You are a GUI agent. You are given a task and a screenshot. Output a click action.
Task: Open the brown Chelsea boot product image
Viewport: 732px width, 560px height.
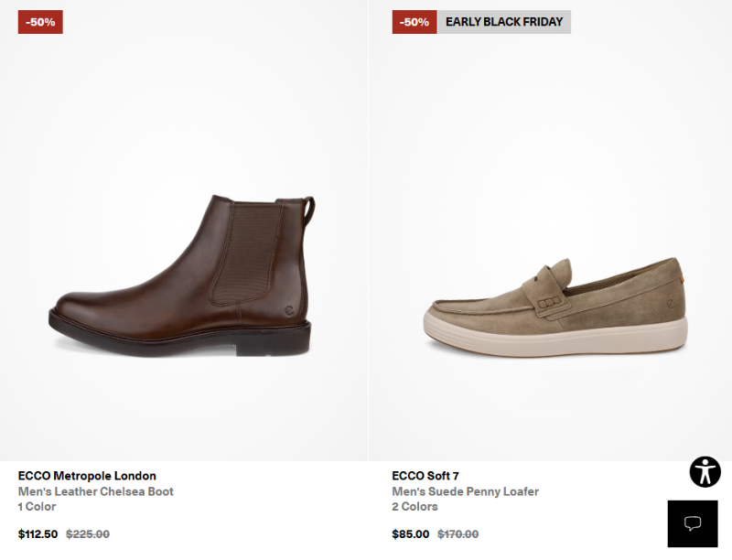(x=183, y=275)
